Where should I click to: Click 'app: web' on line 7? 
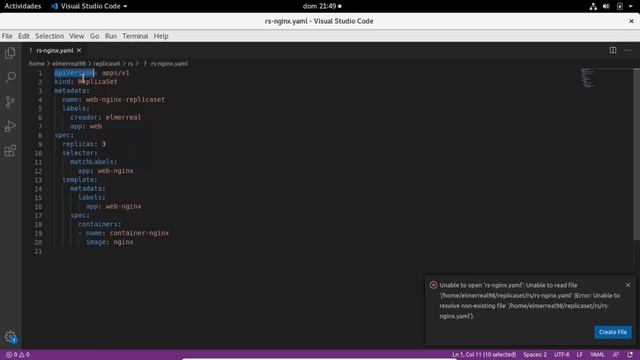[86, 127]
